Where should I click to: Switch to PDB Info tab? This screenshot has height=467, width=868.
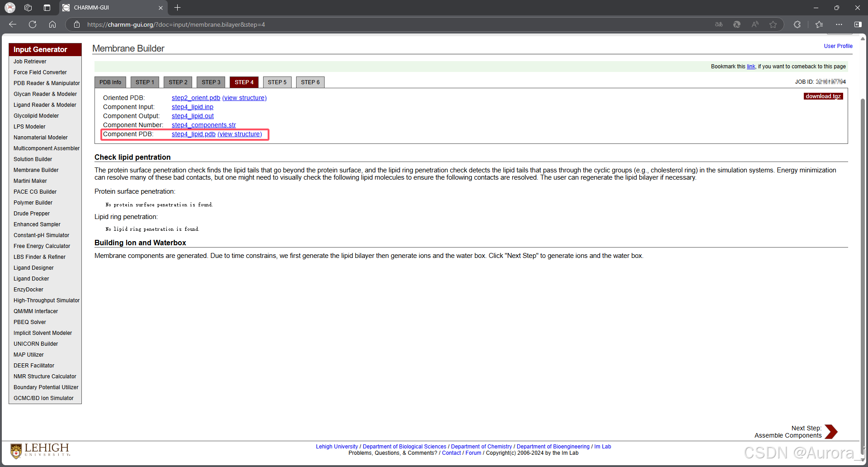tap(110, 82)
